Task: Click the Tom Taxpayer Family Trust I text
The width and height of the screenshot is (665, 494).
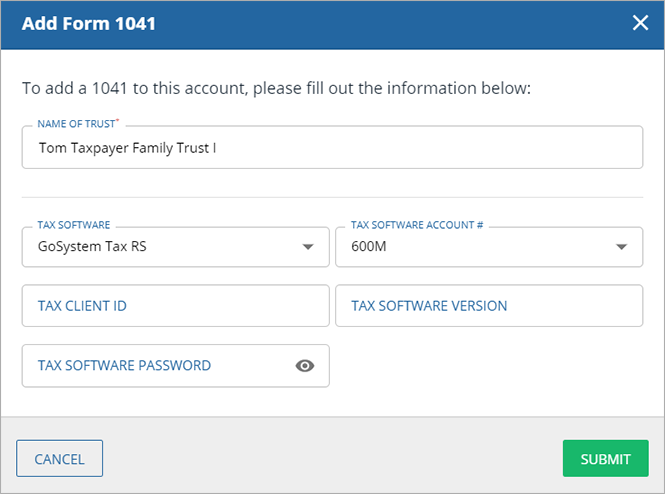Action: point(127,148)
